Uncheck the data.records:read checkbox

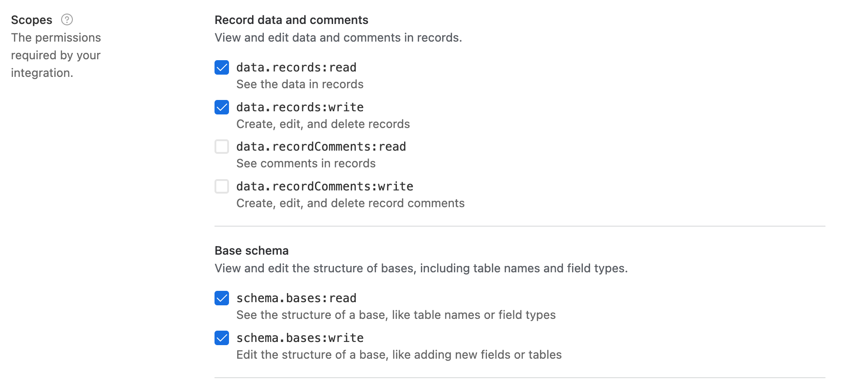(x=222, y=67)
